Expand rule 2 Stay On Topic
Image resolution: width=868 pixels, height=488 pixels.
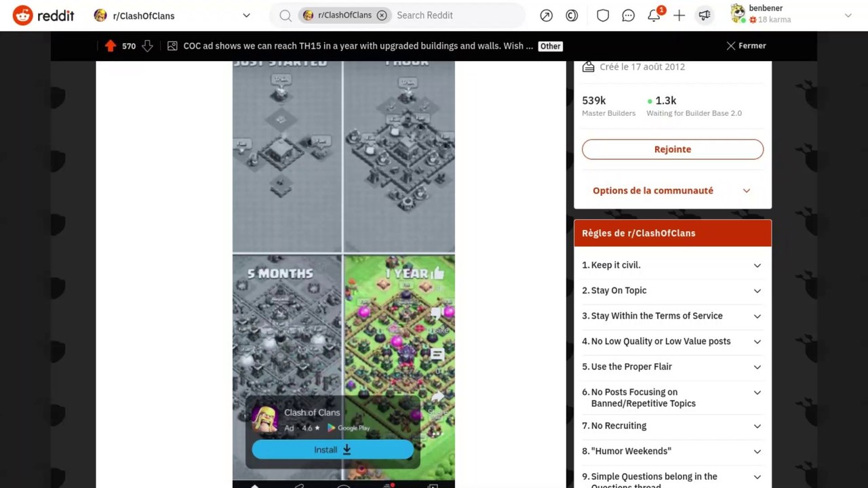tap(671, 290)
